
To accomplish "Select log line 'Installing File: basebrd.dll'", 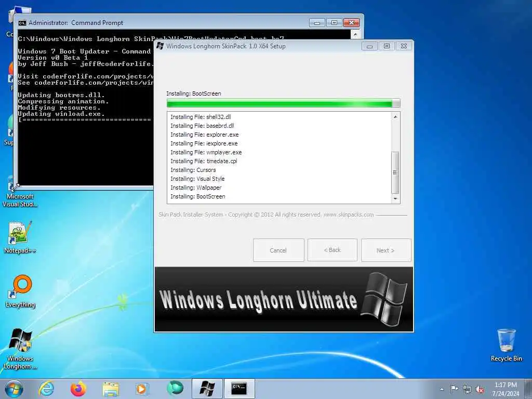I will (x=202, y=126).
